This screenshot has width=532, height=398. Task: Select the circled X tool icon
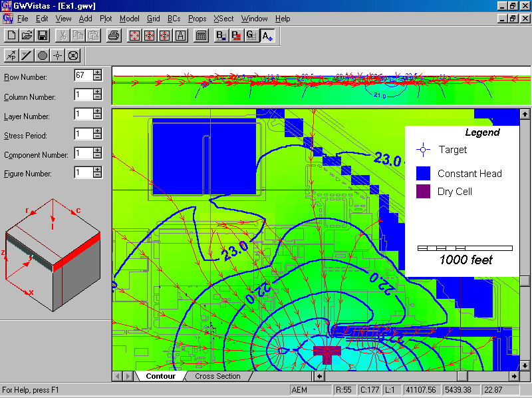tap(73, 55)
